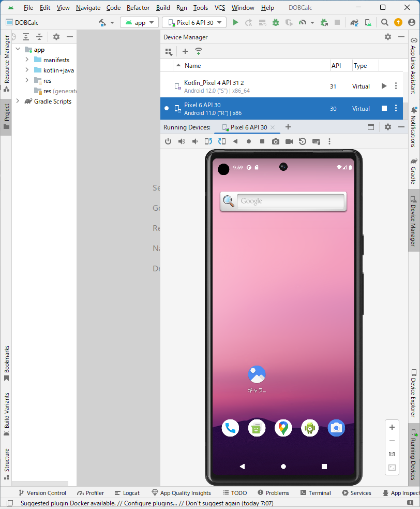This screenshot has width=420, height=509.
Task: Stop the running Pixel 6 API 30 device
Action: (384, 108)
